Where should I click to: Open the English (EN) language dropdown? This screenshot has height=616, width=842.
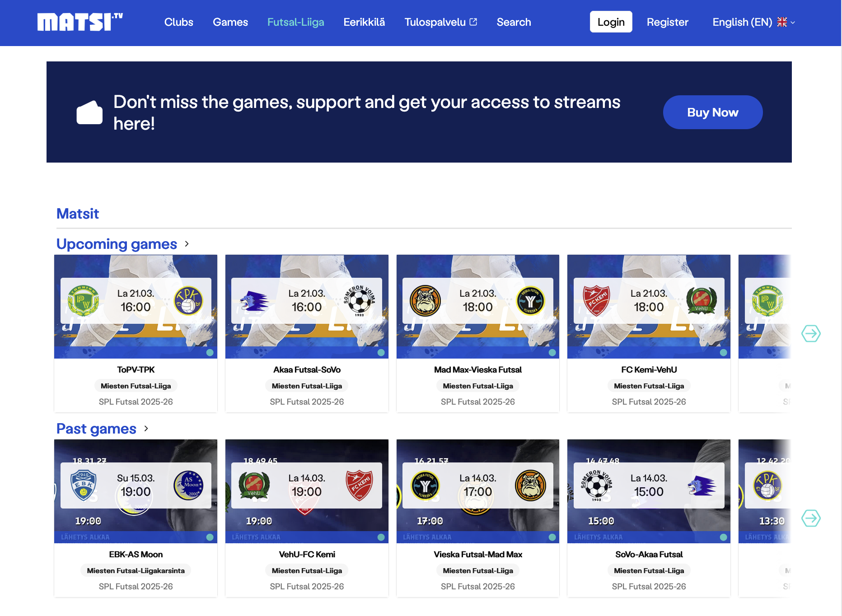753,22
